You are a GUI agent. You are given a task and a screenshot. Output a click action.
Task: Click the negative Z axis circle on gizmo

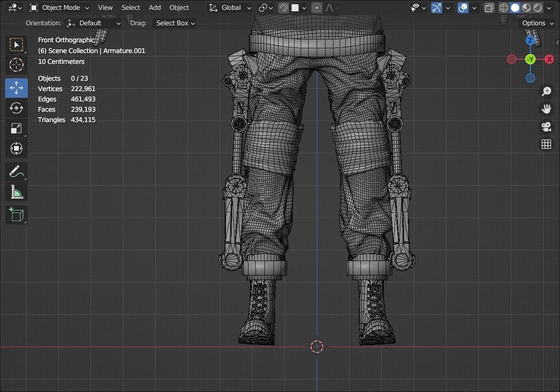pyautogui.click(x=530, y=78)
